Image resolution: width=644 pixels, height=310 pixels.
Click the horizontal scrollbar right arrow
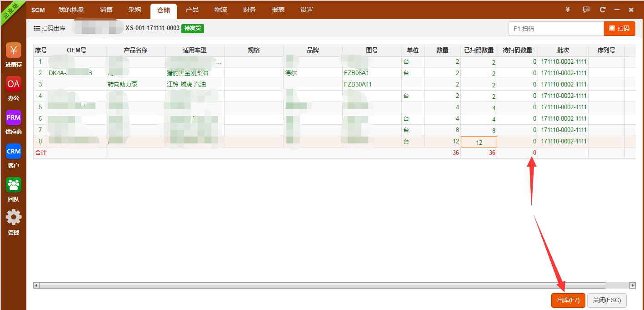click(632, 285)
